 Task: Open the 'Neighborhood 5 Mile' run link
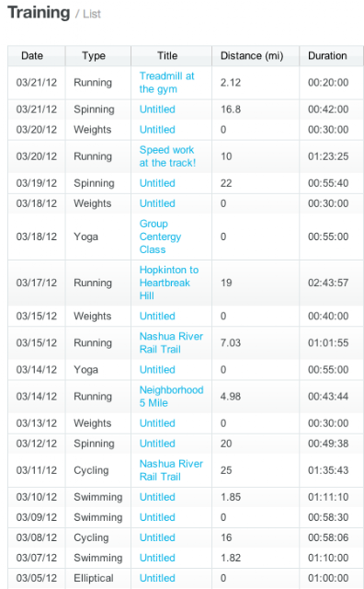(171, 397)
